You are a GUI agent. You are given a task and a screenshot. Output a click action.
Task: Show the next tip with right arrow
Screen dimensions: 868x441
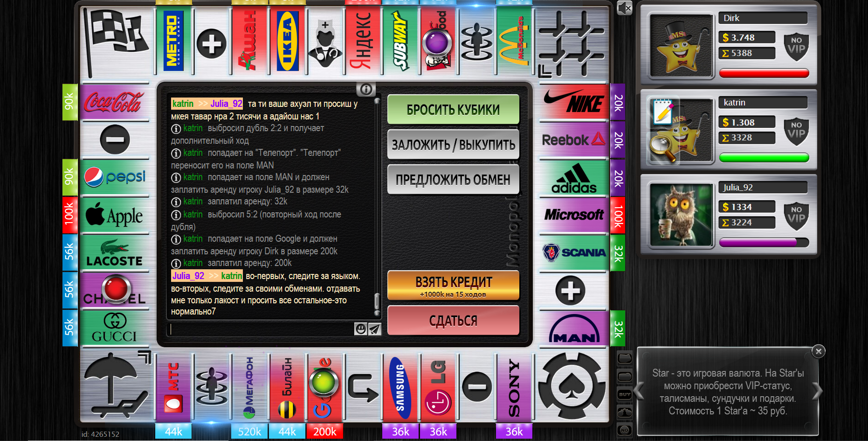point(817,391)
